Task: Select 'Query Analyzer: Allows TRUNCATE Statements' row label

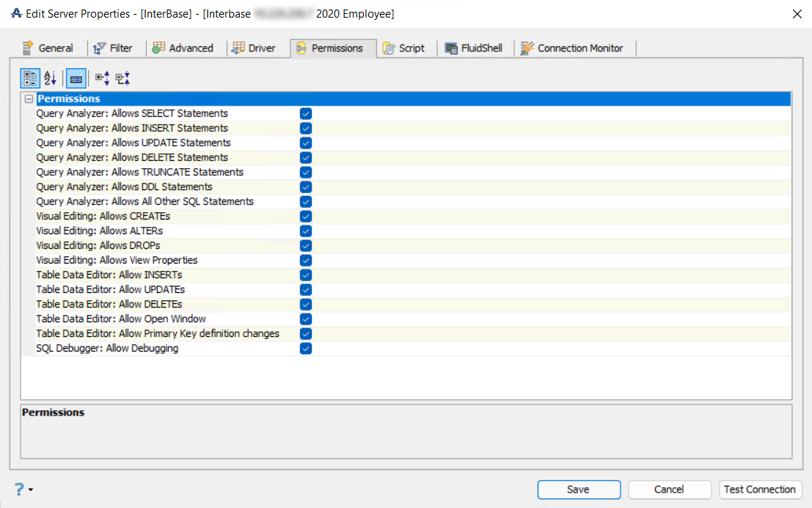Action: tap(140, 172)
